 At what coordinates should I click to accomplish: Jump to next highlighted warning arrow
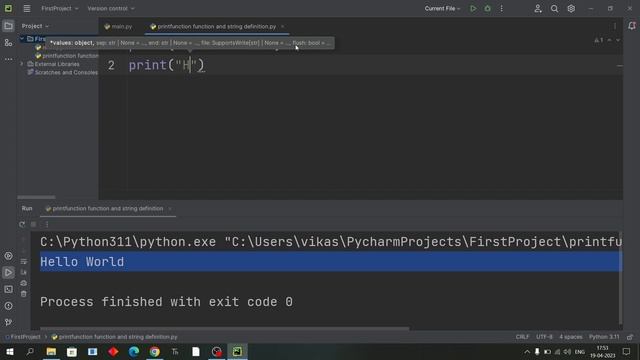[618, 40]
